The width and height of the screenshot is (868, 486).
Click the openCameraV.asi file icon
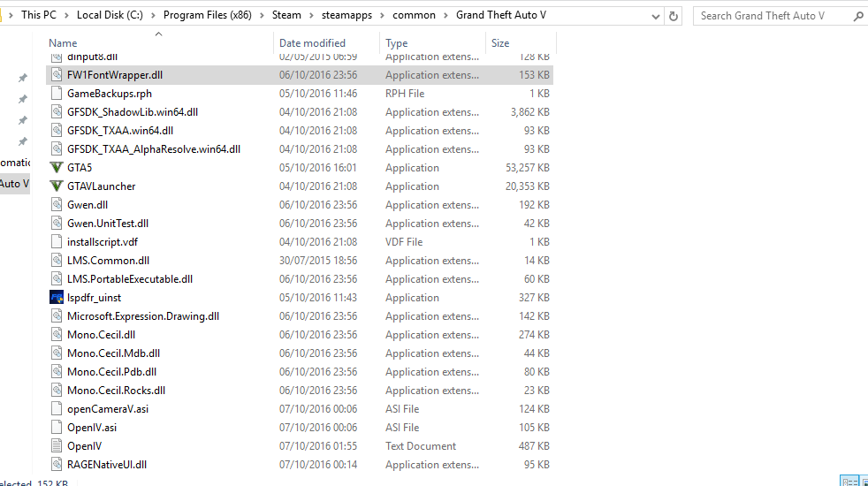pos(57,409)
